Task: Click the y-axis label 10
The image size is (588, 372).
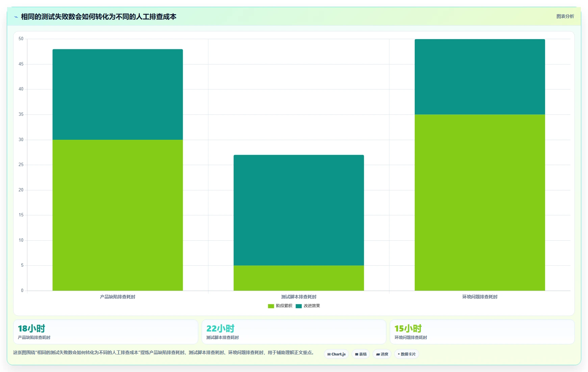Action: [21, 240]
